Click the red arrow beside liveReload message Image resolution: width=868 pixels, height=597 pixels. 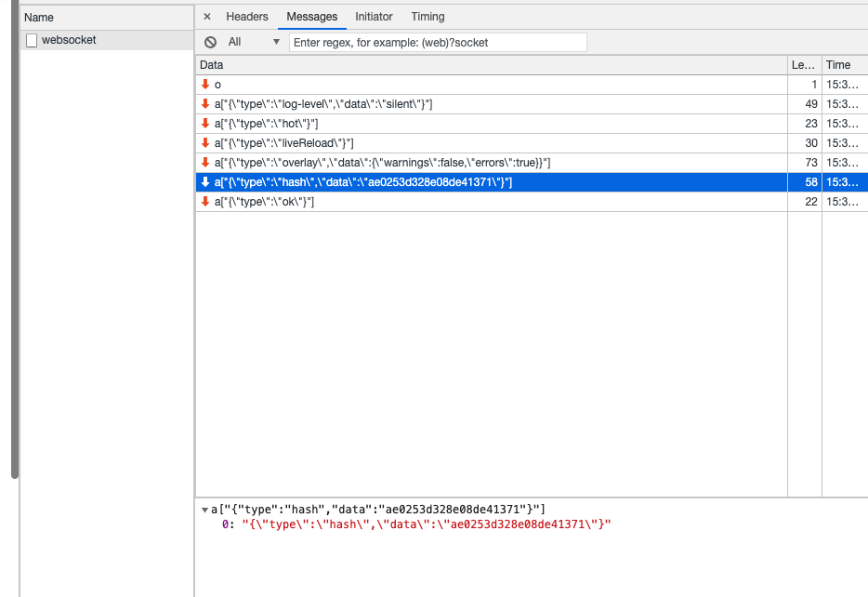coord(205,143)
